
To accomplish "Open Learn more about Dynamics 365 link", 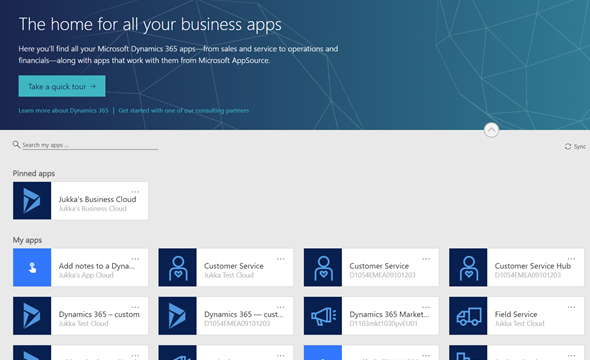I will pyautogui.click(x=63, y=111).
